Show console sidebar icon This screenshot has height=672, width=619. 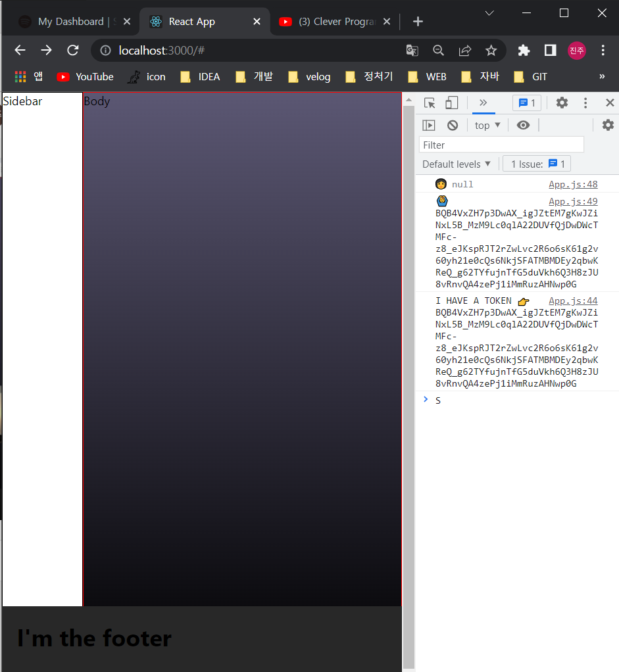[429, 125]
